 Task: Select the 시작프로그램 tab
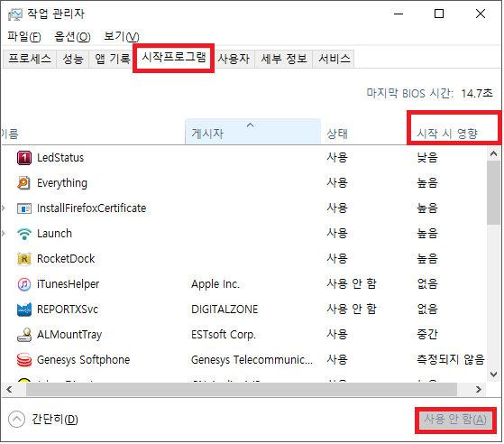point(174,58)
